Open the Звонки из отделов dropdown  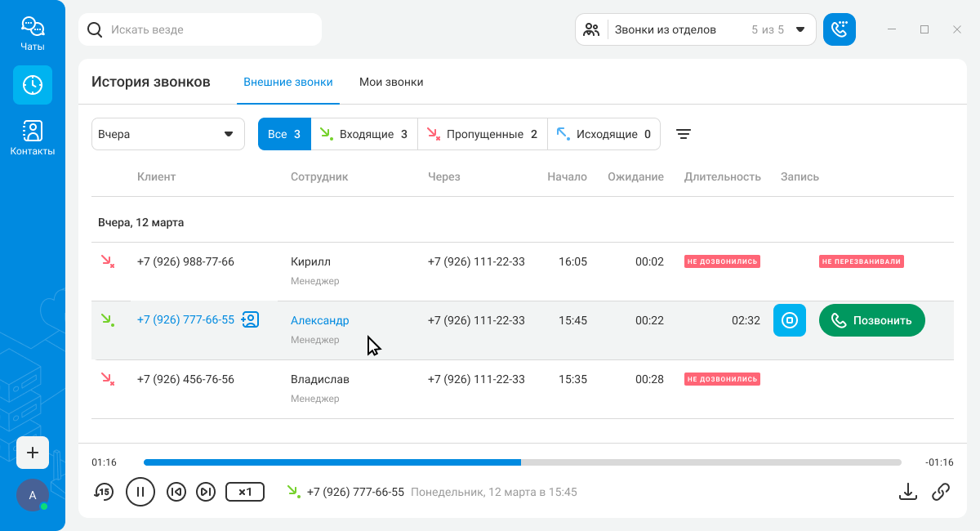[x=695, y=29]
